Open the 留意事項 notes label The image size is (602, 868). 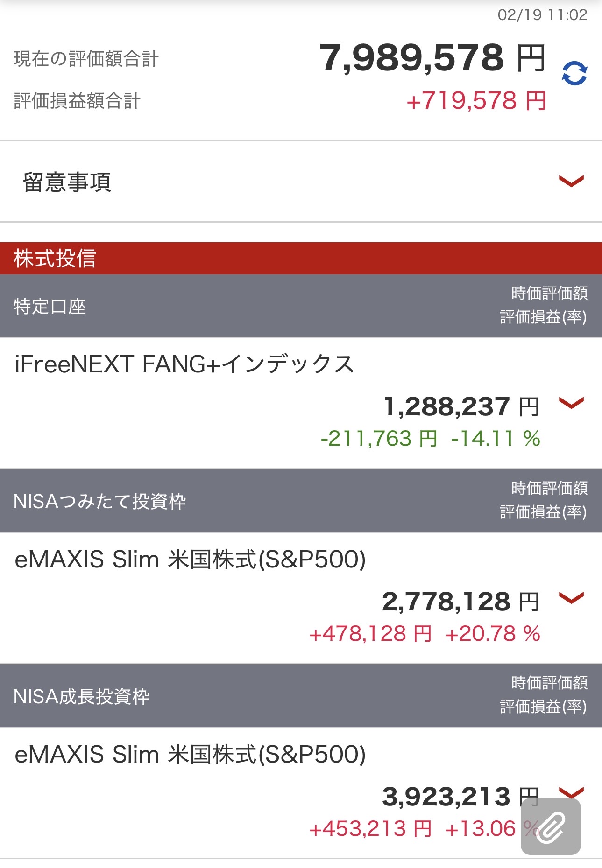point(67,182)
